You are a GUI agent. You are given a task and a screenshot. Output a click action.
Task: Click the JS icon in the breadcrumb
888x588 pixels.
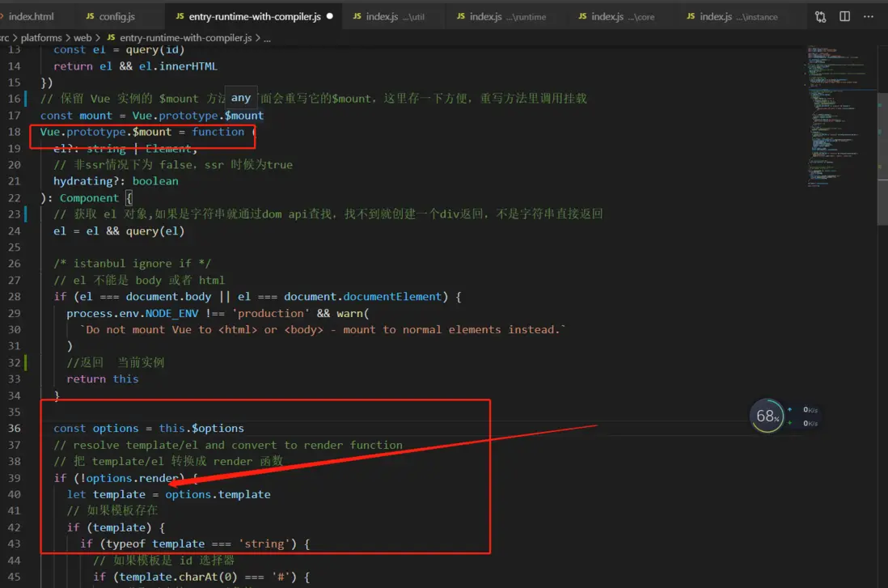pyautogui.click(x=111, y=37)
